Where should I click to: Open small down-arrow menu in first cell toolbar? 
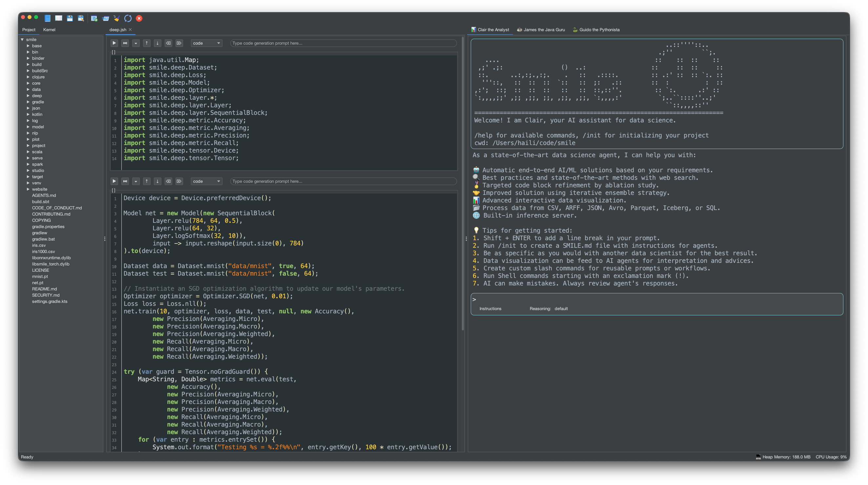[136, 43]
